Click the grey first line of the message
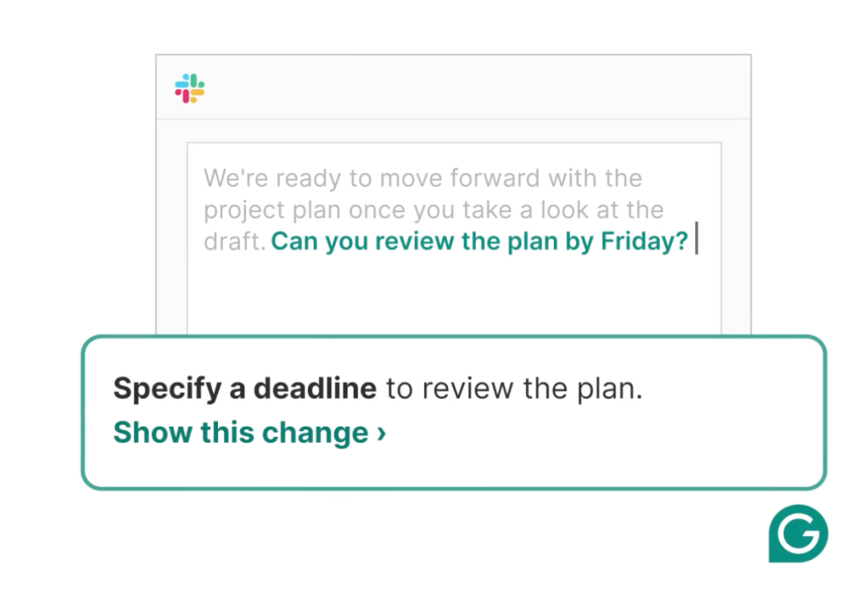862x616 pixels. click(423, 178)
